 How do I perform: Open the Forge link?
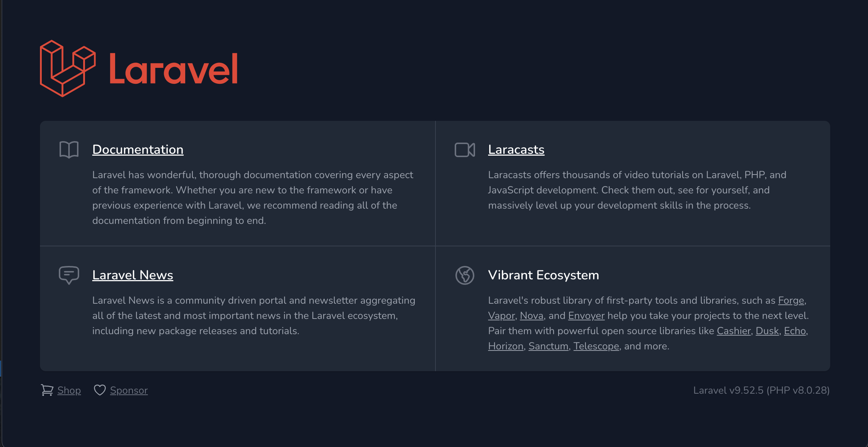[x=790, y=300]
